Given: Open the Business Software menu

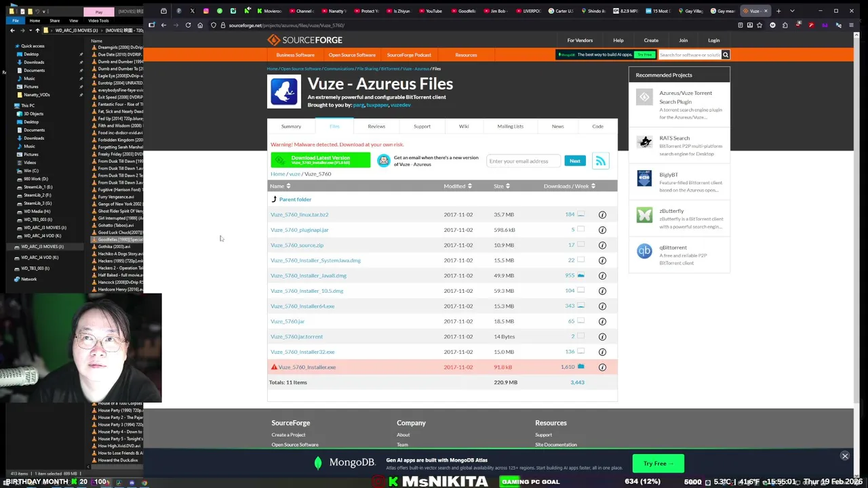Looking at the screenshot, I should 295,55.
